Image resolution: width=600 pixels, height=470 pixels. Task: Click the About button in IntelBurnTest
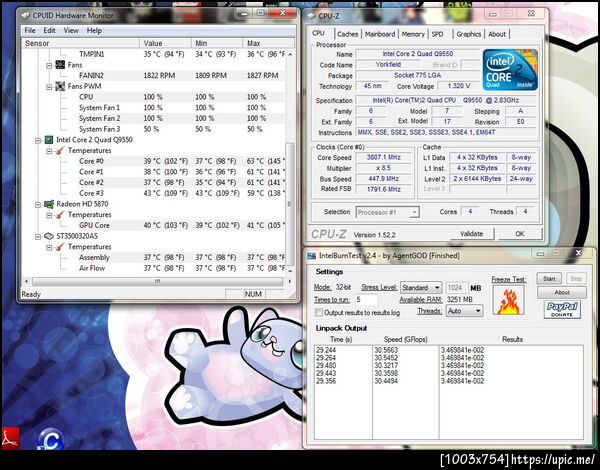(x=562, y=292)
